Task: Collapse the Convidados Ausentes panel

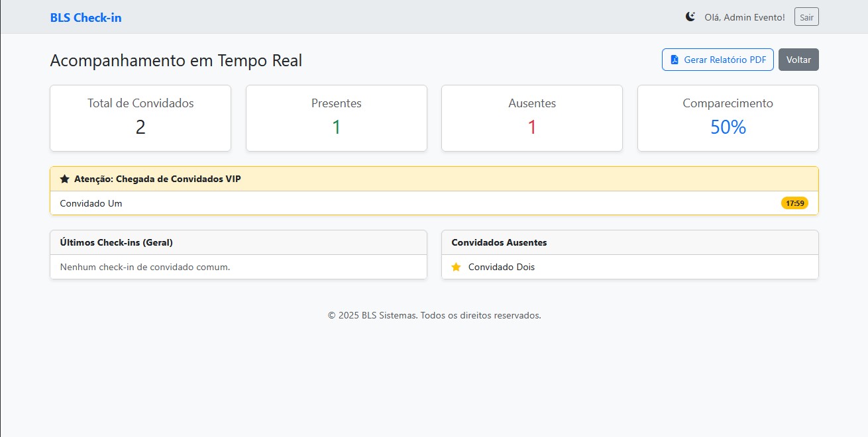Action: 498,242
